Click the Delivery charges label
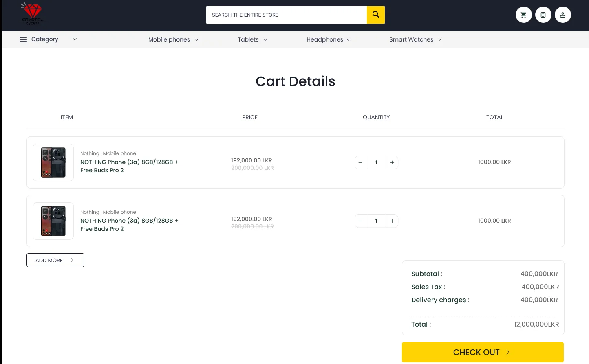The height and width of the screenshot is (364, 589). (440, 300)
